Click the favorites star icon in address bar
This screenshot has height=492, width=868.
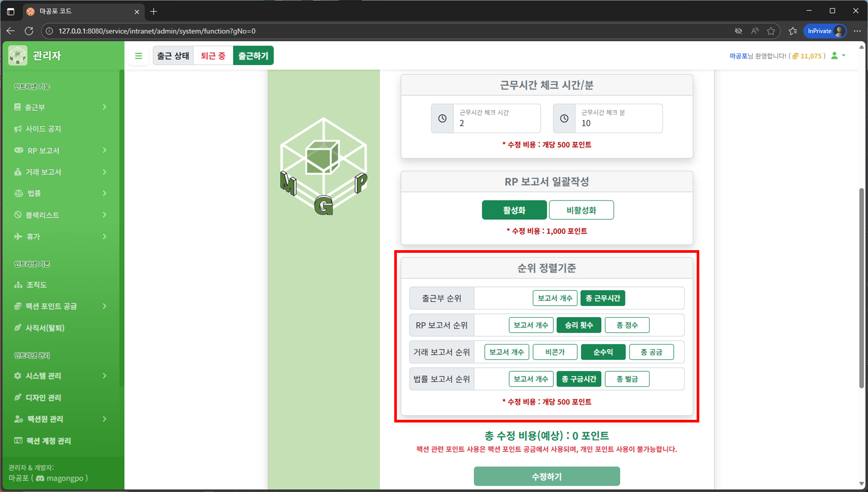(x=771, y=31)
